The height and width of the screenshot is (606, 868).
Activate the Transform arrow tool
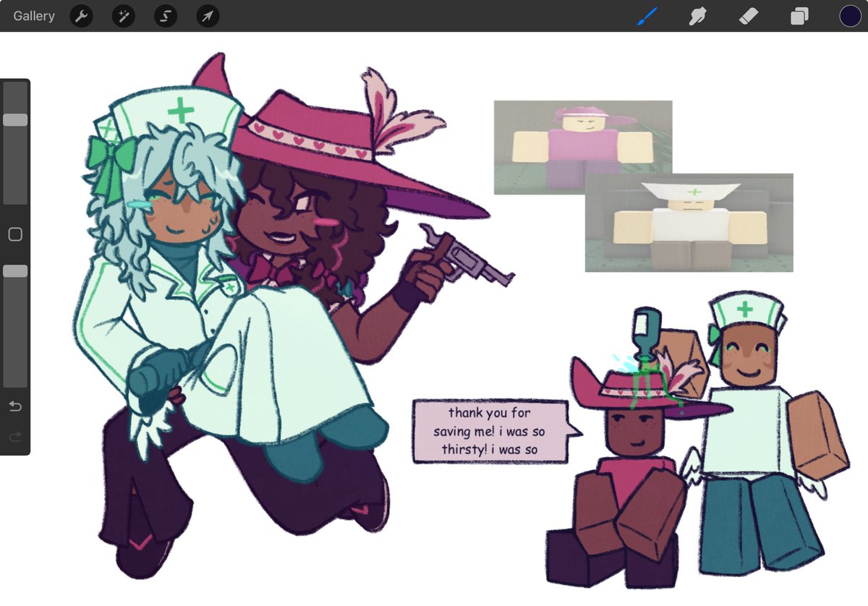coord(208,16)
